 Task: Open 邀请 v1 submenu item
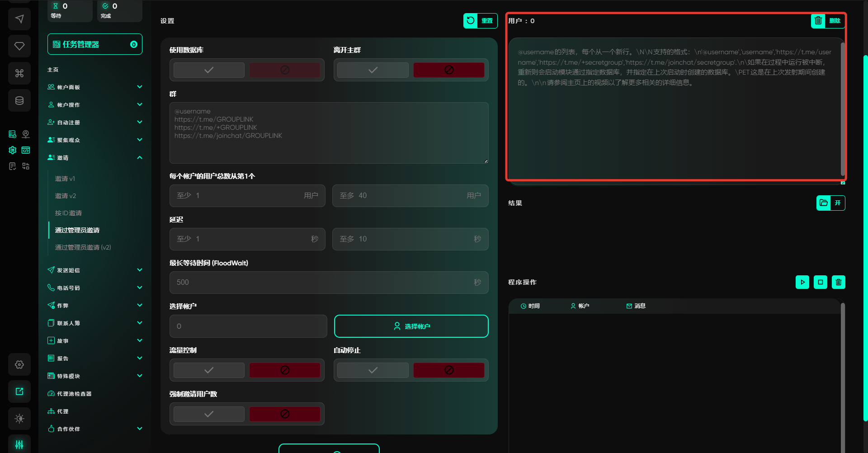pyautogui.click(x=65, y=179)
